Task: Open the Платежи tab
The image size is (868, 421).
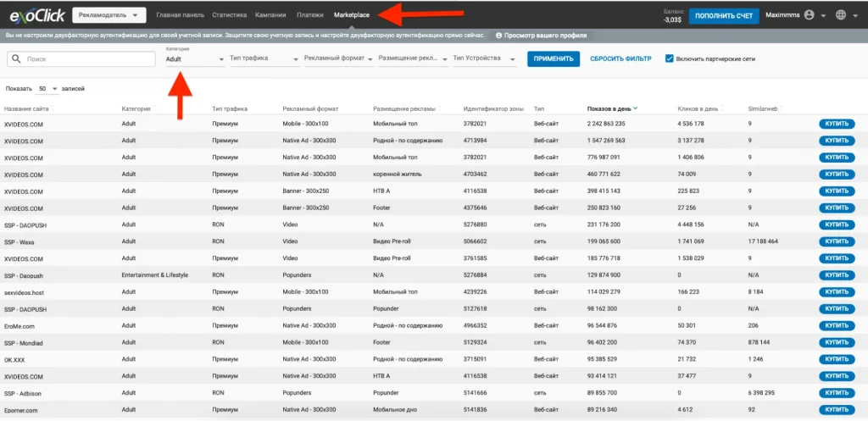Action: [x=309, y=15]
